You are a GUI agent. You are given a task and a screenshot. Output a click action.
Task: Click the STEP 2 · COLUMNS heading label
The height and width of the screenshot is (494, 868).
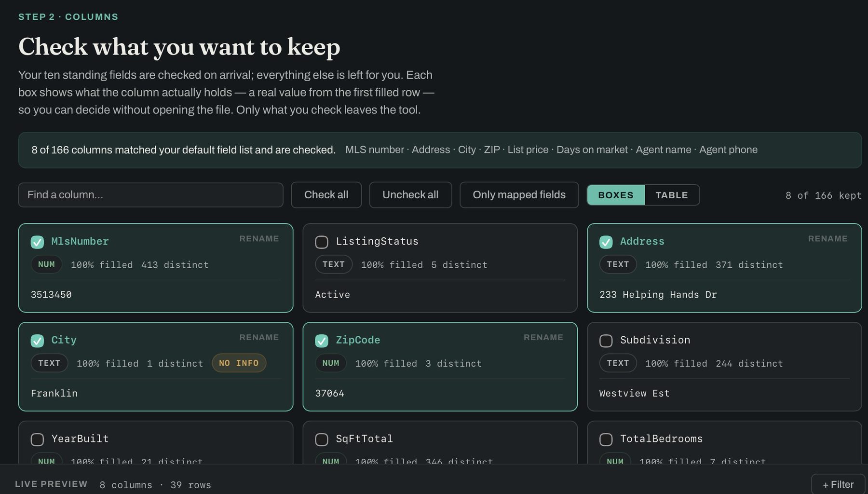pyautogui.click(x=68, y=17)
